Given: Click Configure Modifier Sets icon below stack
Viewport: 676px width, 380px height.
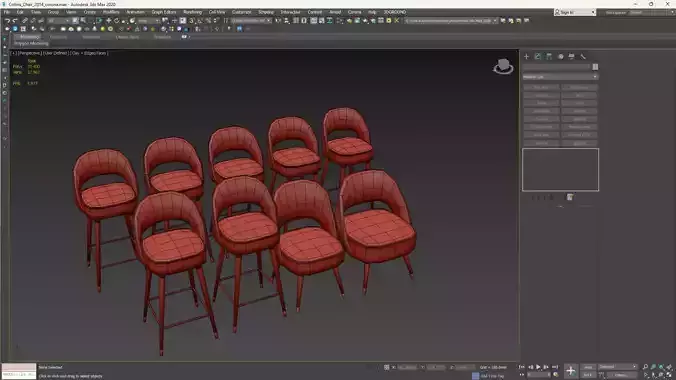Looking at the screenshot, I should pyautogui.click(x=570, y=197).
